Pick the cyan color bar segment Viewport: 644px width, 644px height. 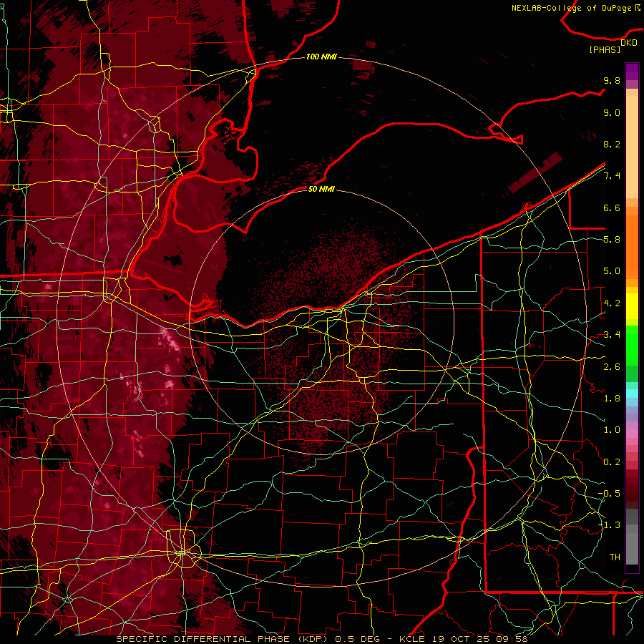[x=632, y=394]
